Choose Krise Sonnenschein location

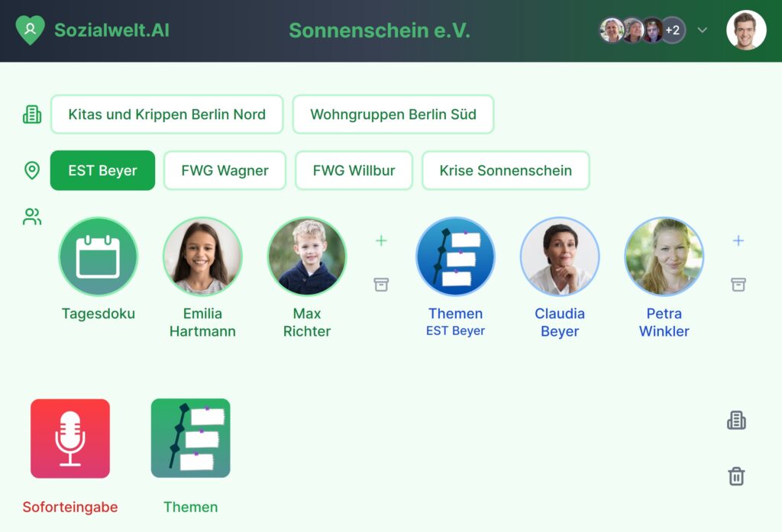(x=506, y=170)
